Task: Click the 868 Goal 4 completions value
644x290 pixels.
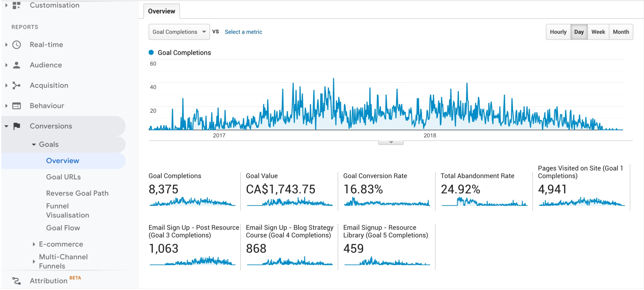Action: click(x=256, y=249)
